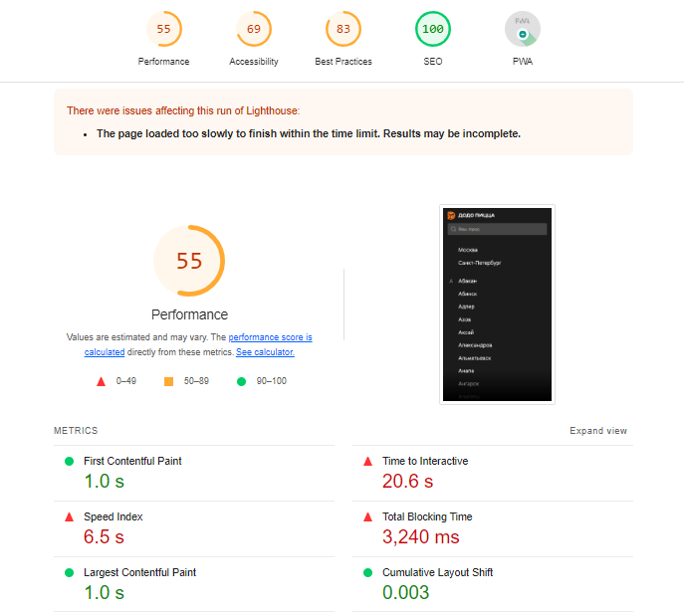The height and width of the screenshot is (616, 684).
Task: Expand the metrics view
Action: (597, 431)
